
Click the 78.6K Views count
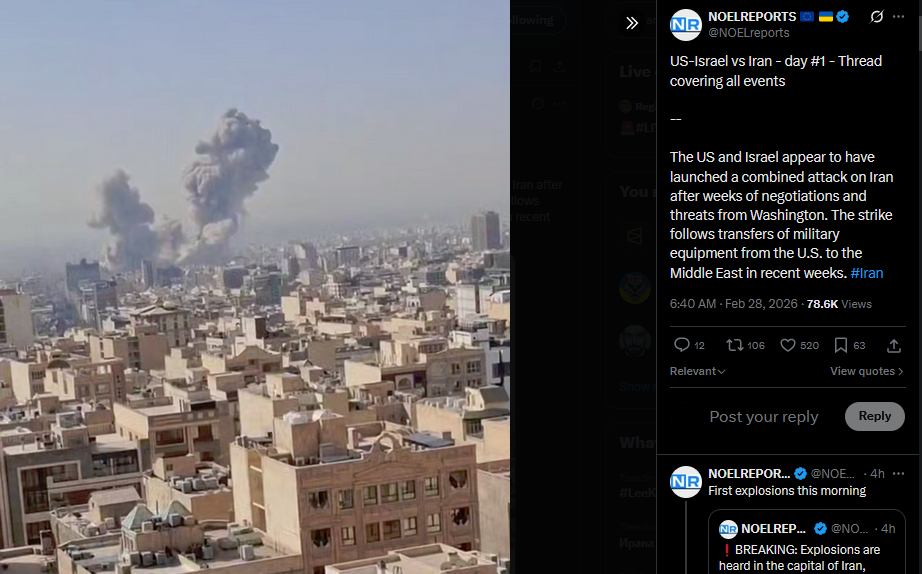point(839,304)
